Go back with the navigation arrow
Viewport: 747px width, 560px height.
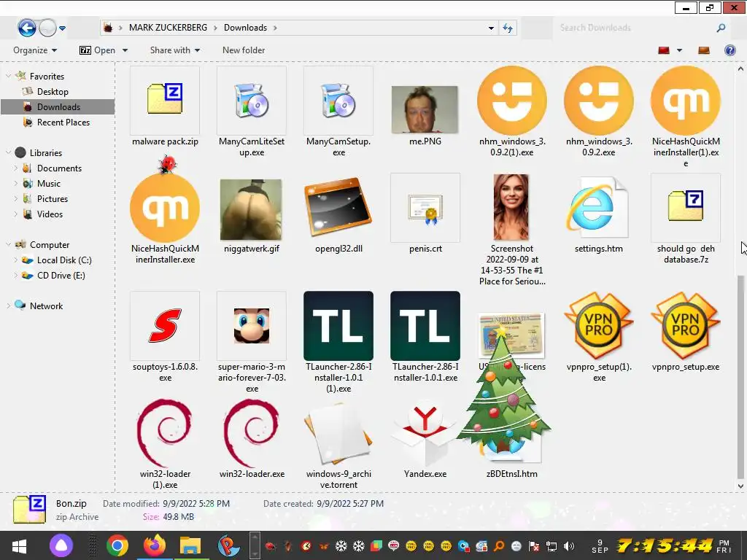coord(27,28)
